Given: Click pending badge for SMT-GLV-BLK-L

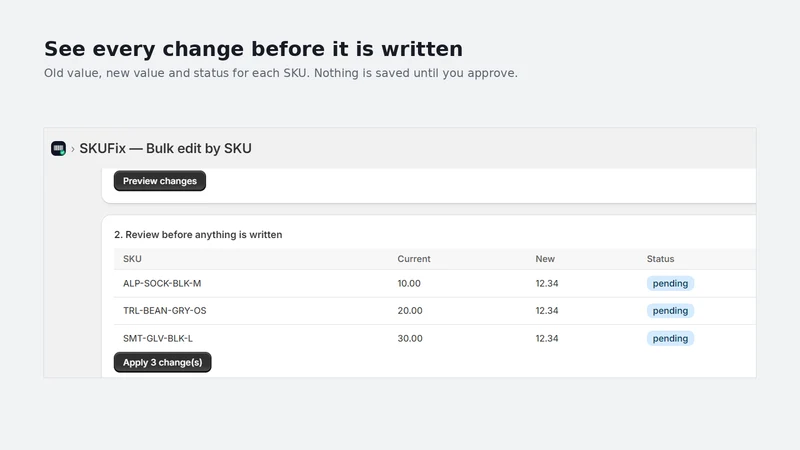Looking at the screenshot, I should (x=670, y=338).
